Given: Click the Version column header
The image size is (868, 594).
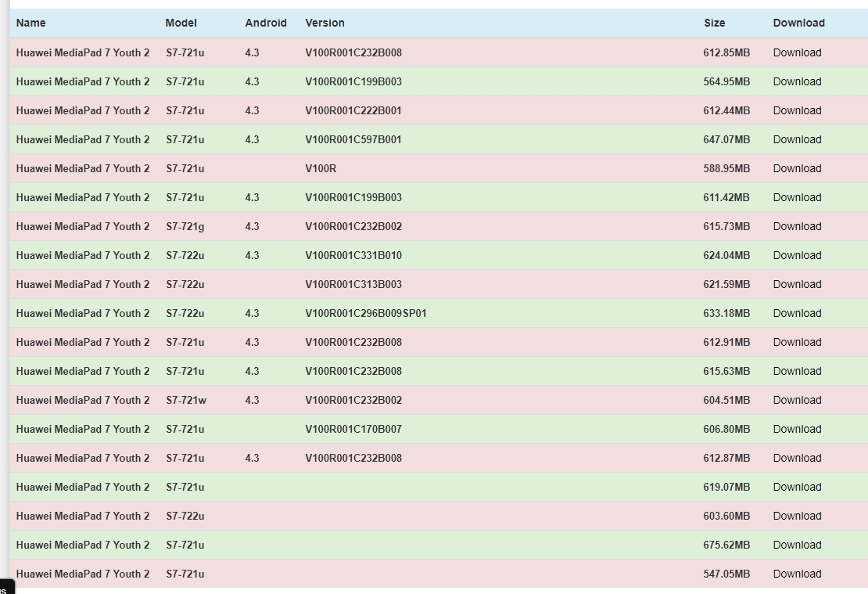Looking at the screenshot, I should [x=325, y=23].
